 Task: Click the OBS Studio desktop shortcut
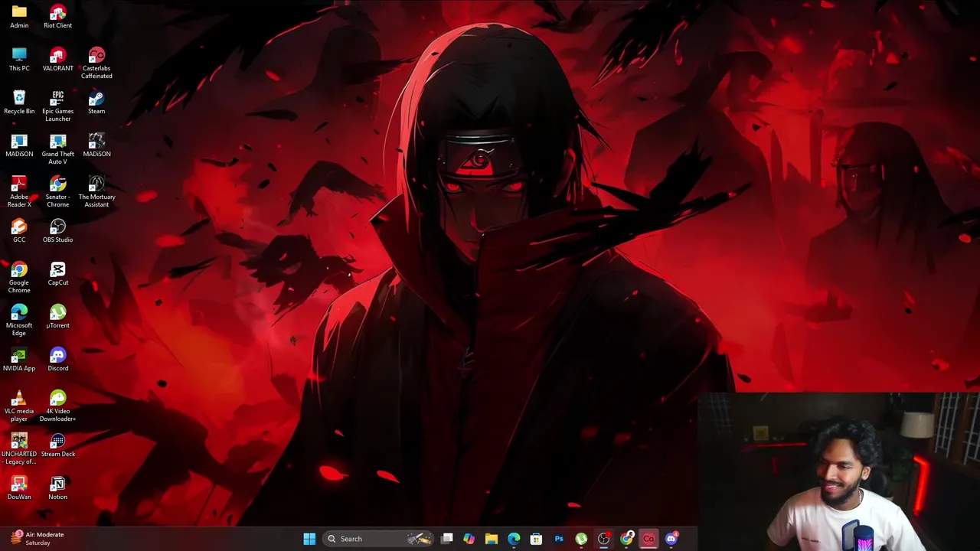[x=57, y=230]
